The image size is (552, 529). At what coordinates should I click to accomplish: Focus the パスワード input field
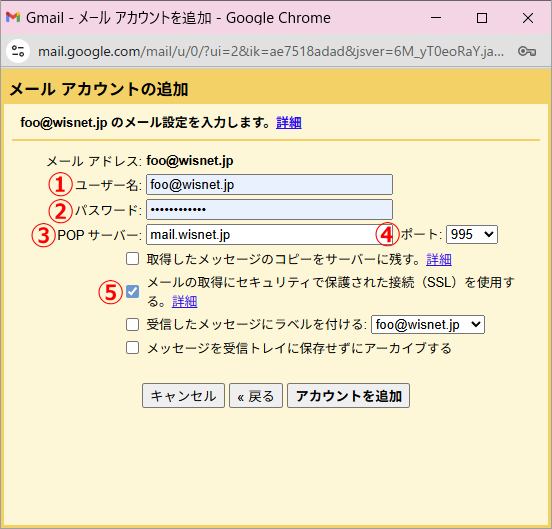point(269,210)
